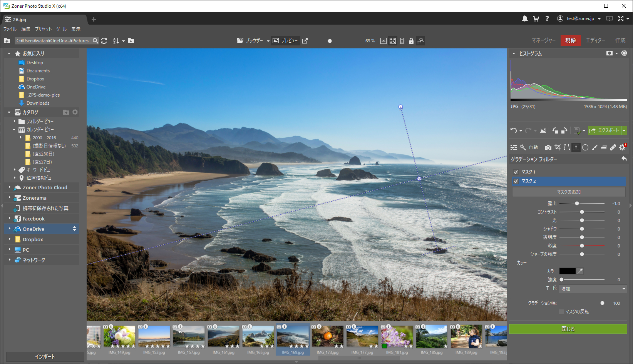Rotate image left with rotate icon

[555, 130]
